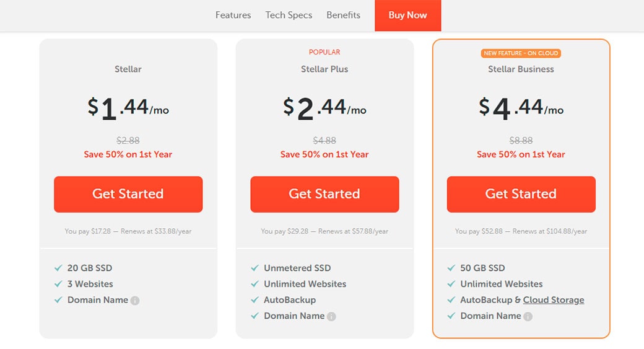
Task: Click the checkmark beside Stellar Plus AutoBackup
Action: pyautogui.click(x=255, y=300)
